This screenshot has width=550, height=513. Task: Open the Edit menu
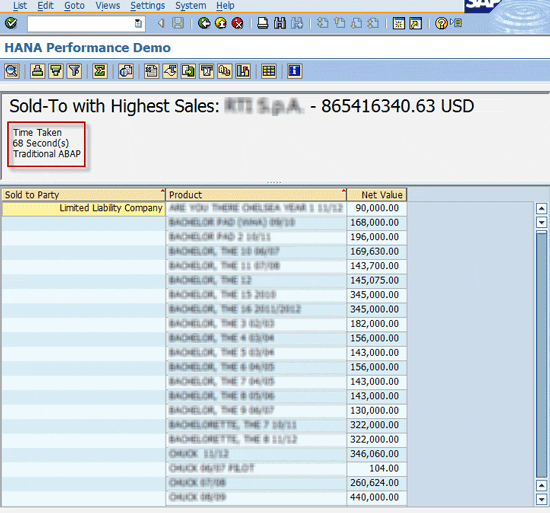pos(46,6)
